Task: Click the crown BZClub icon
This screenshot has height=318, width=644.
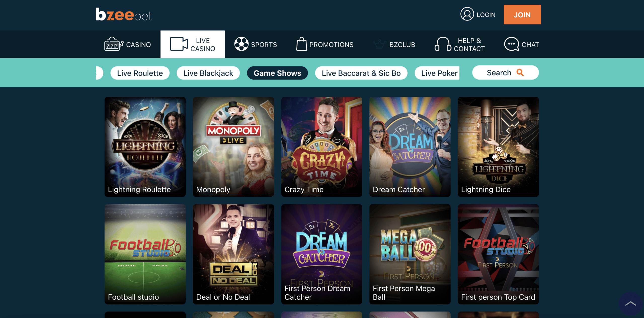Action: (x=379, y=44)
